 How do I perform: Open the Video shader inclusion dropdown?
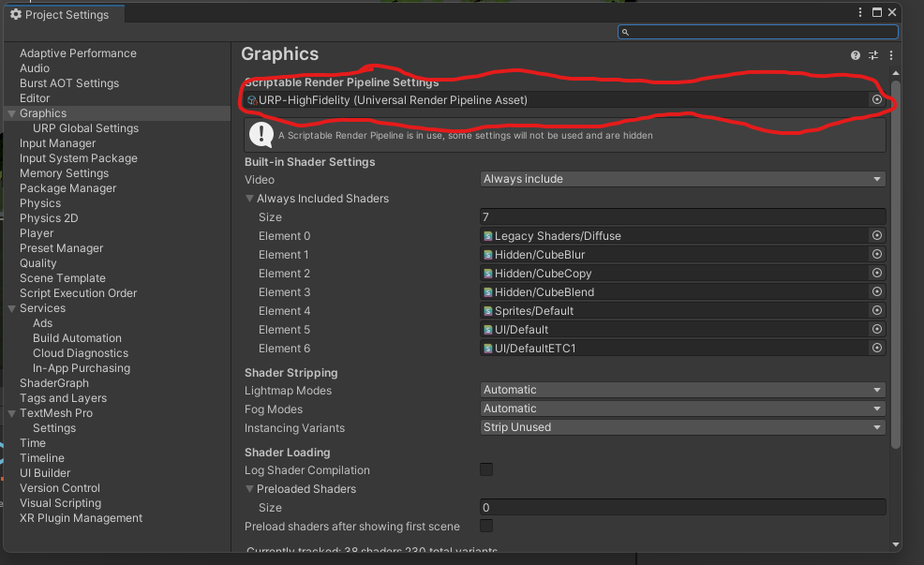point(680,179)
